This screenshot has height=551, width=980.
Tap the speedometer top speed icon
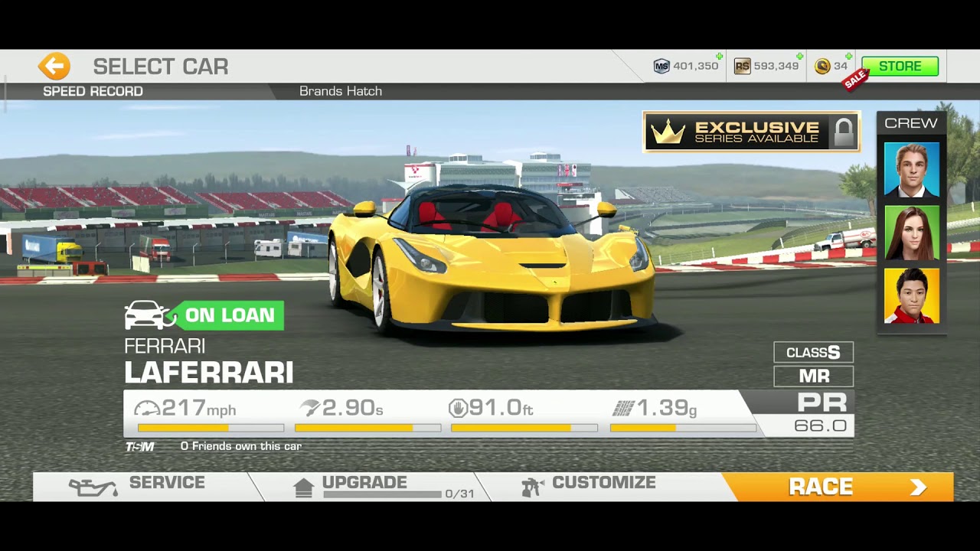point(147,409)
